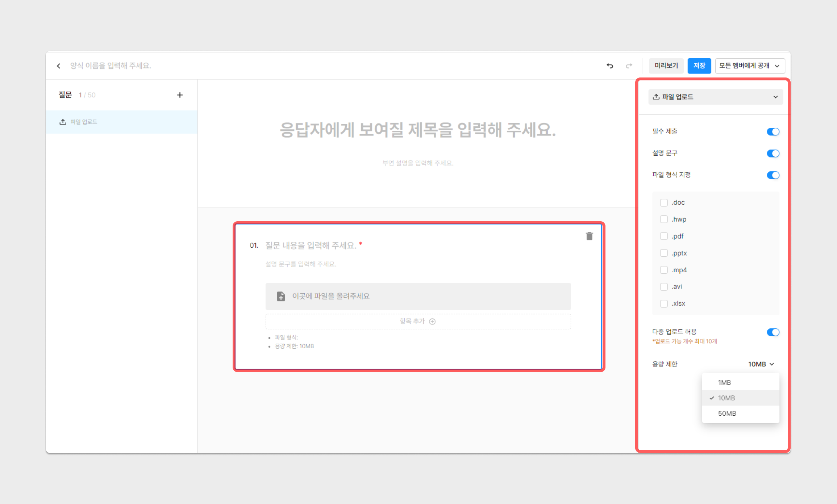Image resolution: width=837 pixels, height=504 pixels.
Task: Tick the .hwp format checkbox
Action: tap(664, 219)
